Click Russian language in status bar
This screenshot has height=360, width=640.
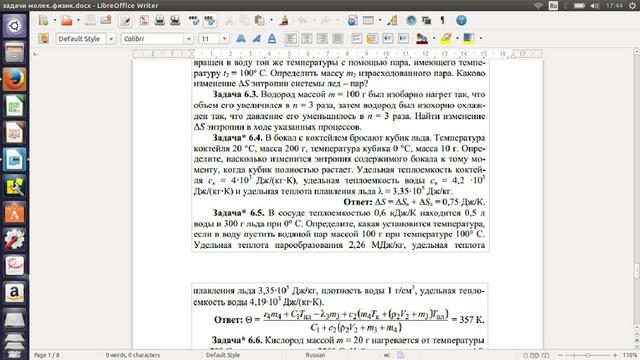tap(315, 355)
